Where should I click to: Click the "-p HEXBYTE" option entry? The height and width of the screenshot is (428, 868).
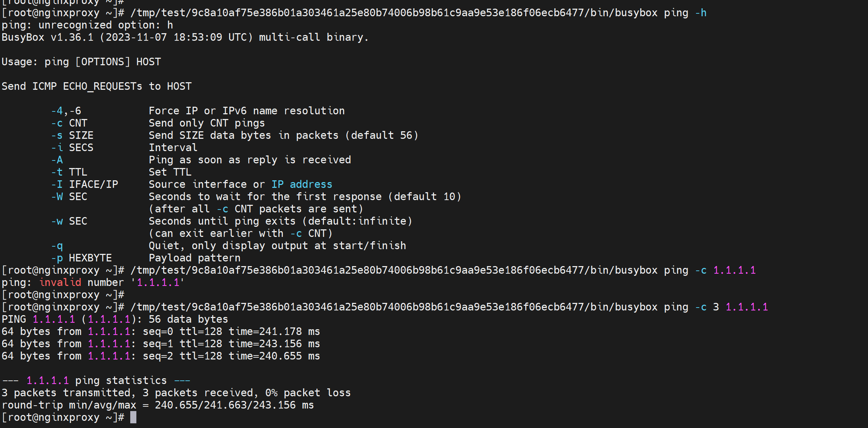coord(81,258)
